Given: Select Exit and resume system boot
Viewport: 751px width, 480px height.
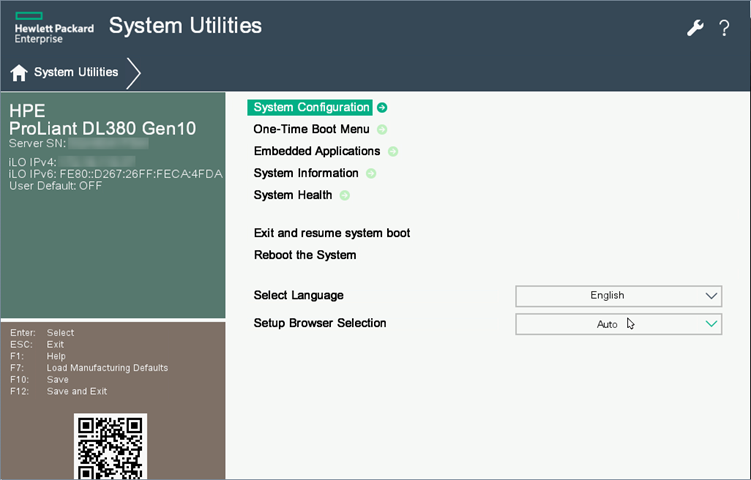Looking at the screenshot, I should point(332,233).
